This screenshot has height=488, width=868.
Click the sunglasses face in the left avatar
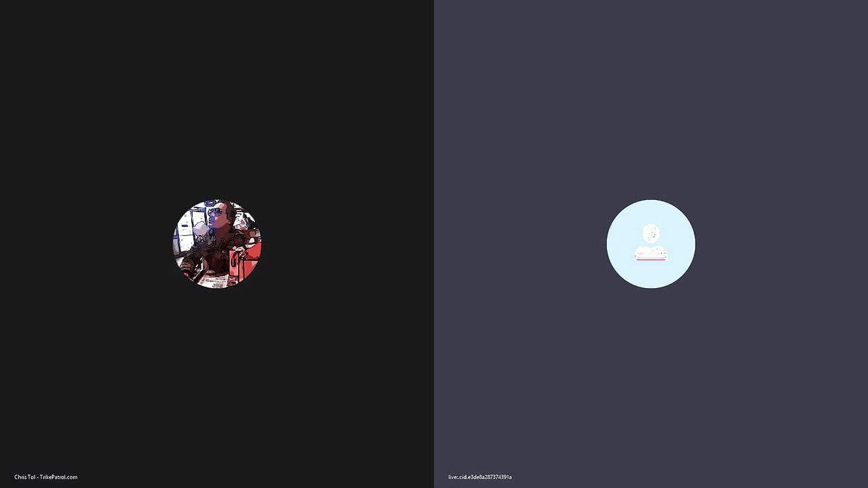pos(216,214)
